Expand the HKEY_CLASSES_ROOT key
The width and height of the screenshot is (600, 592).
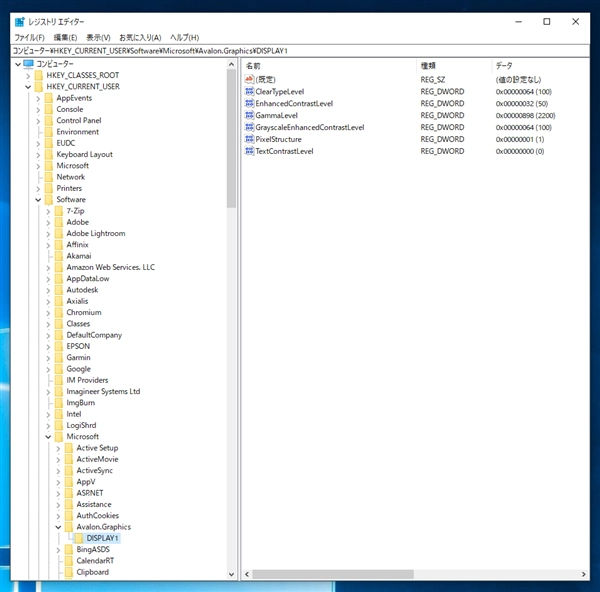[28, 76]
